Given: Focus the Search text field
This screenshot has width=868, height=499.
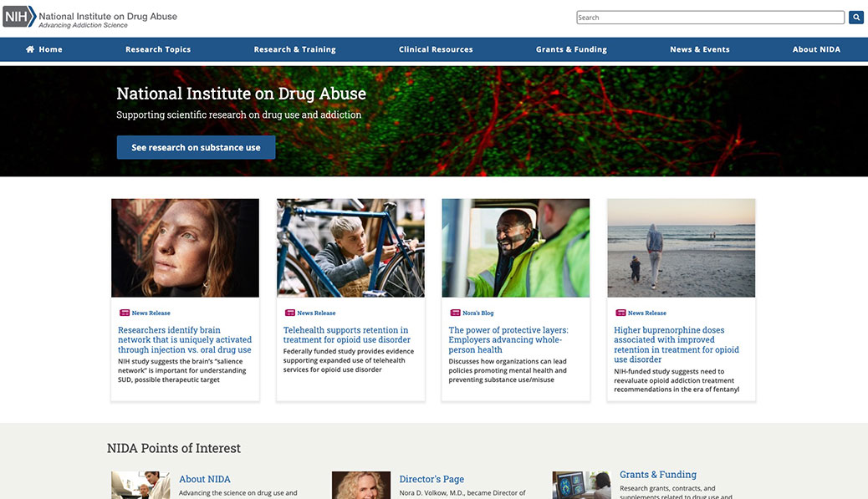Looking at the screenshot, I should click(x=710, y=18).
